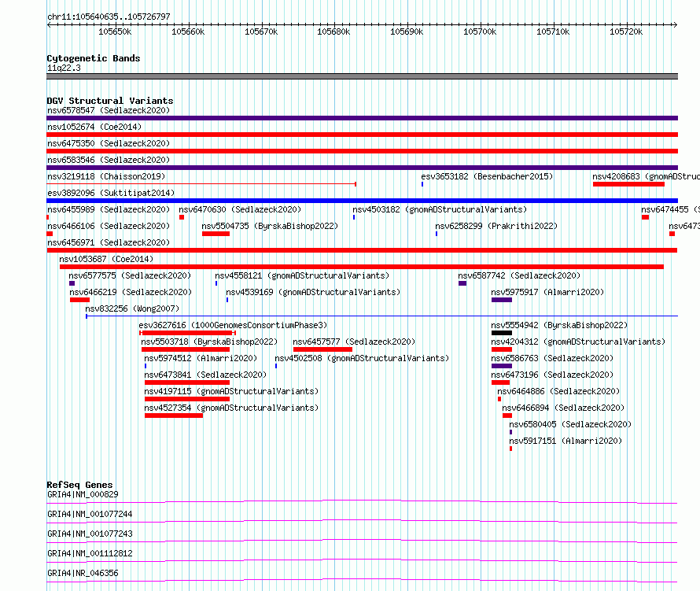700x591 pixels.
Task: Click nsv6587742 (Sedlazeck2020) label
Action: click(x=519, y=275)
